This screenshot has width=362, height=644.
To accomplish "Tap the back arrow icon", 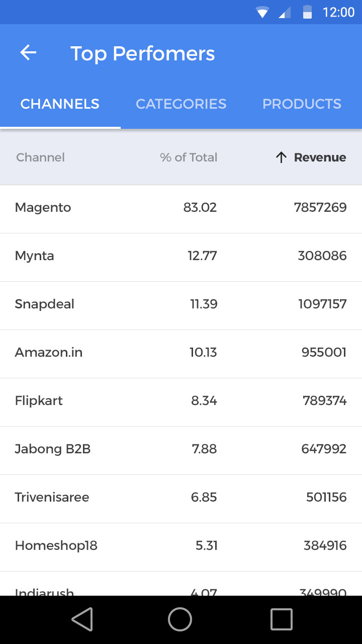I will tap(28, 53).
